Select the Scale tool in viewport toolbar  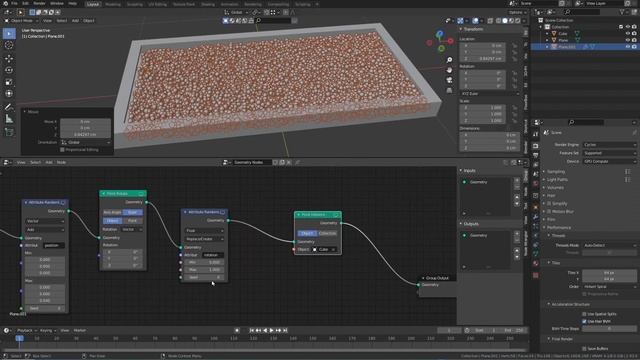coord(9,82)
